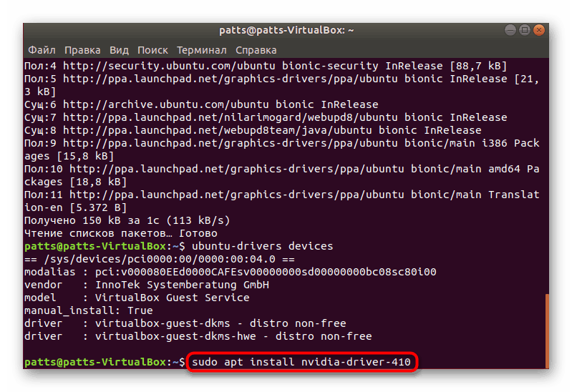The height and width of the screenshot is (392, 572).
Task: Click the window title patts@patts-VirtualBox: ~
Action: [286, 30]
